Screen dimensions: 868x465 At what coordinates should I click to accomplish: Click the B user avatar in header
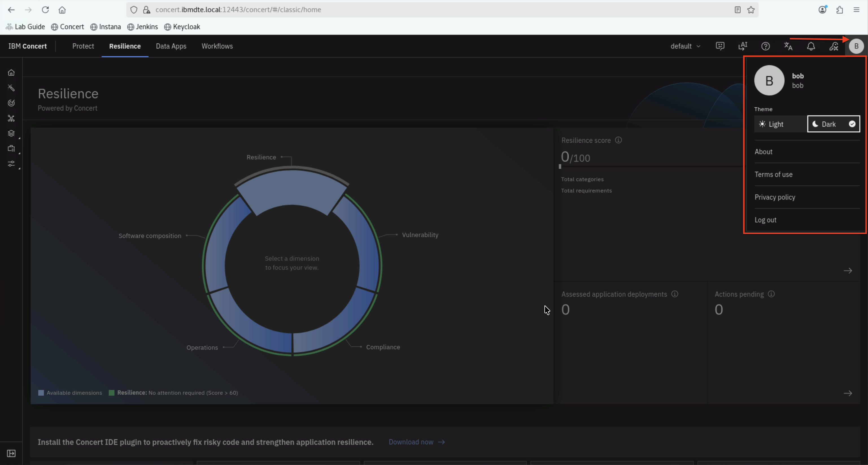[856, 46]
